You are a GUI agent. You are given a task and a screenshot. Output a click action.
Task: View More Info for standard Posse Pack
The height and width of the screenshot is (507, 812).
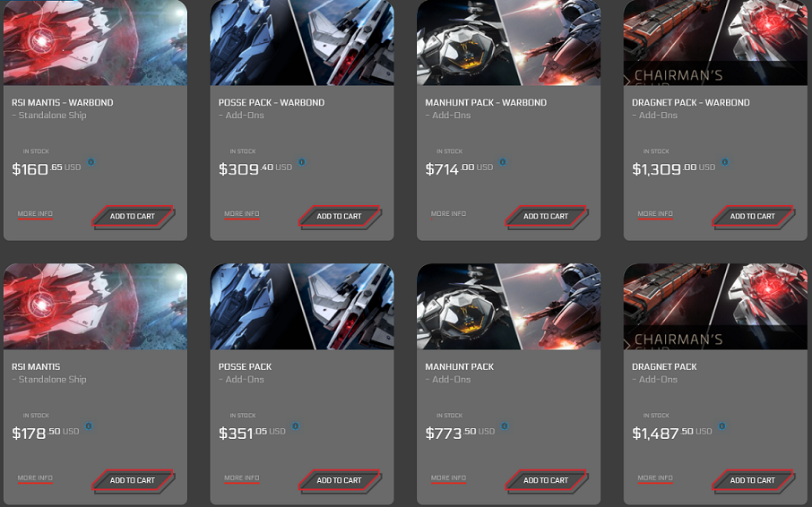[x=242, y=478]
